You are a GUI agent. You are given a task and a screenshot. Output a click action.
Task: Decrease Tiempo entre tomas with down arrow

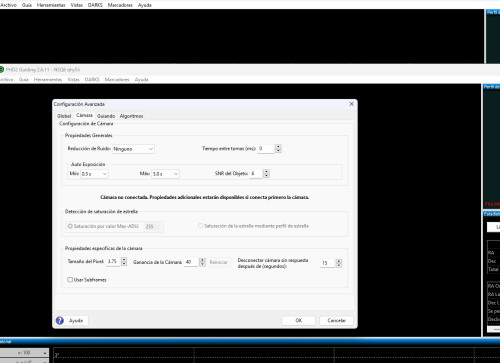tap(278, 151)
